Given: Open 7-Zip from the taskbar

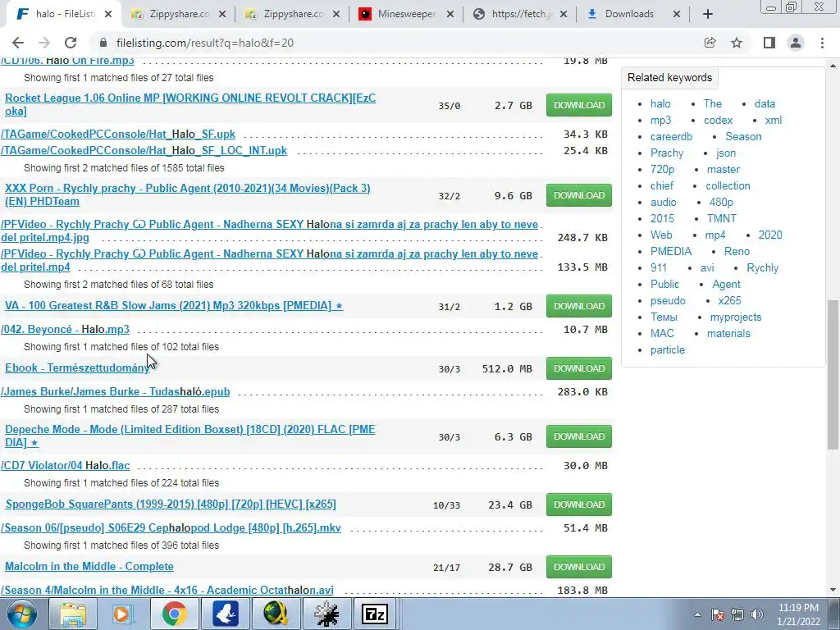Looking at the screenshot, I should [x=375, y=614].
